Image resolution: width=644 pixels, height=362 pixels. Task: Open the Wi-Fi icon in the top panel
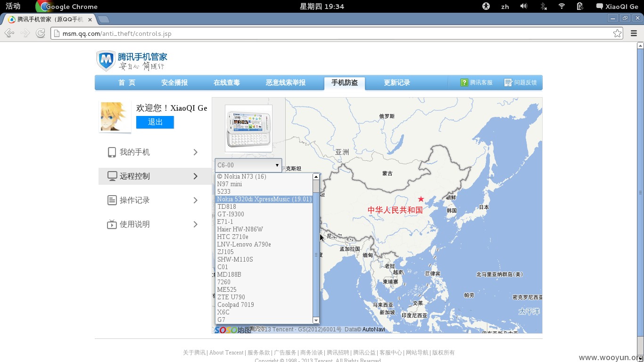tap(561, 6)
